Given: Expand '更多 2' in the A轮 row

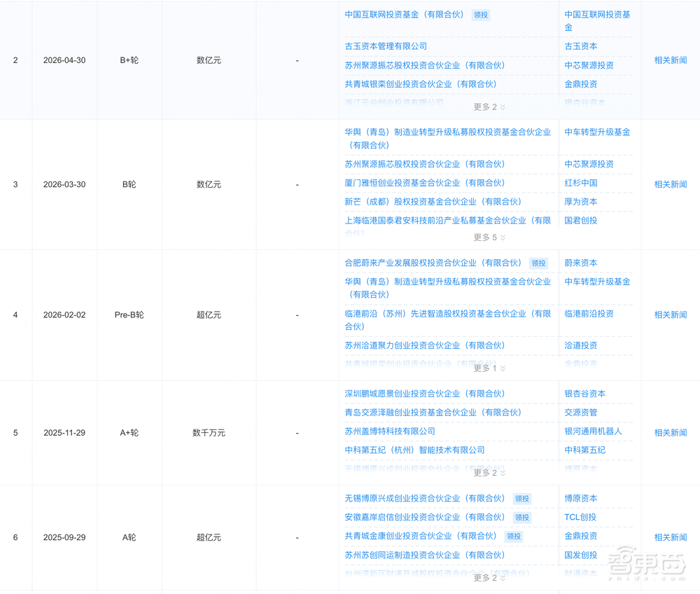Looking at the screenshot, I should (489, 577).
